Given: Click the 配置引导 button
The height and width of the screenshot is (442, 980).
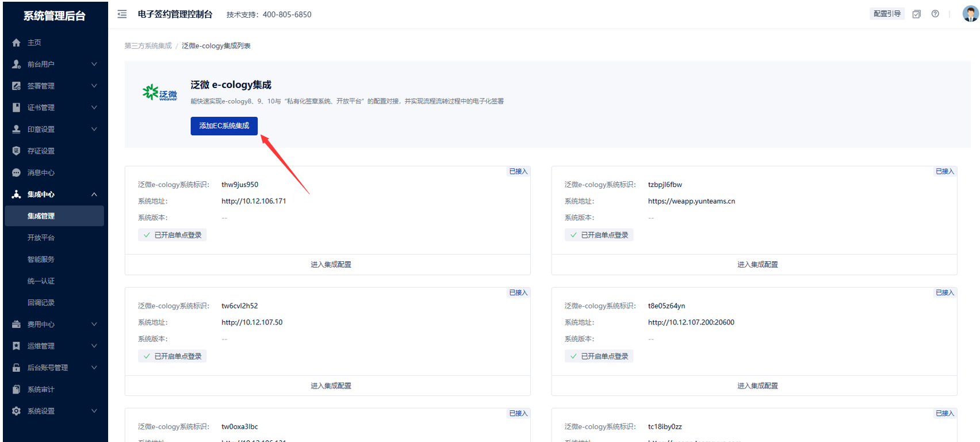Looking at the screenshot, I should [x=887, y=14].
